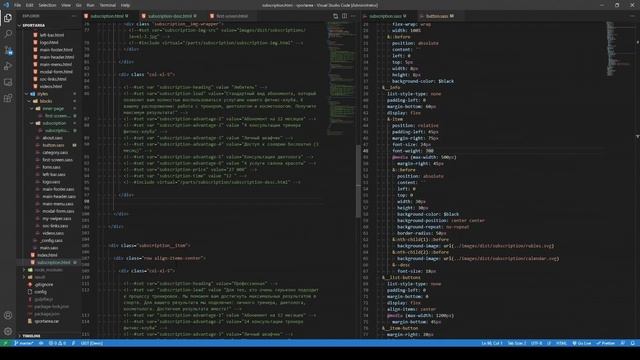Click the split editor icon in left editor
This screenshot has width=640, height=360.
344,16
